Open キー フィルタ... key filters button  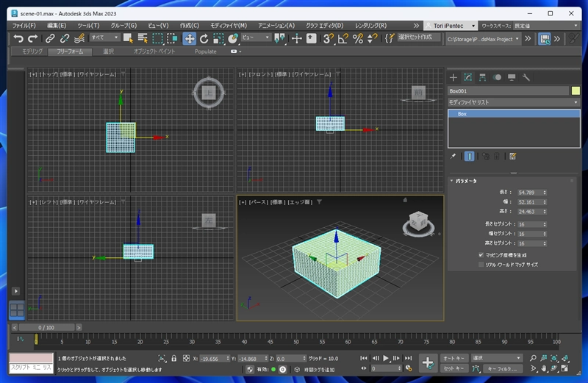click(502, 368)
